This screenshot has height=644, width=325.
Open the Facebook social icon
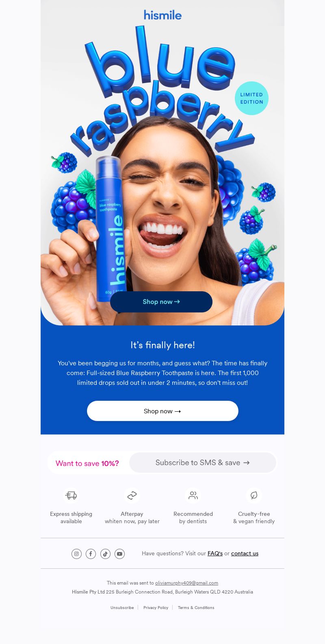tap(91, 554)
